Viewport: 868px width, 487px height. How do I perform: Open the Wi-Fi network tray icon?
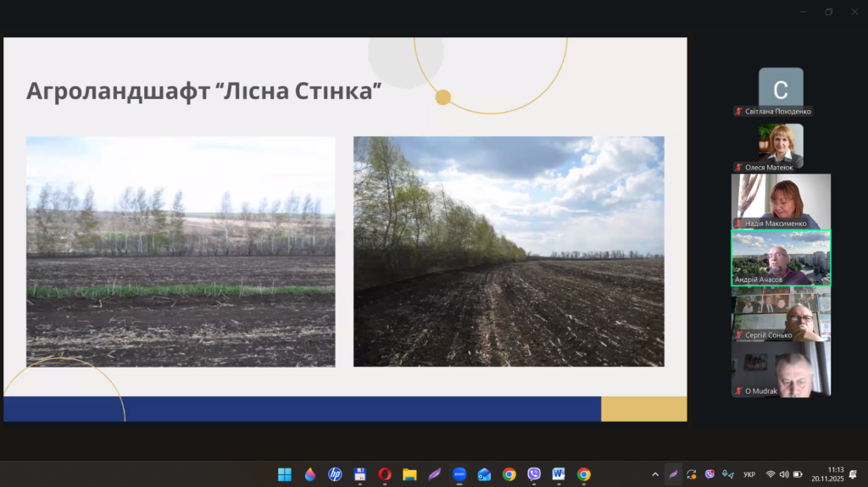point(771,474)
